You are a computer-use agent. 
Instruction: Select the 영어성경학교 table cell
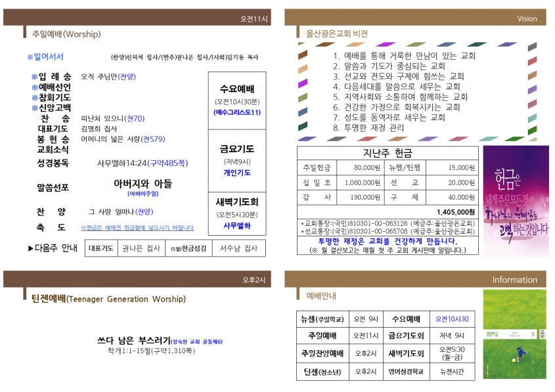pos(407,372)
